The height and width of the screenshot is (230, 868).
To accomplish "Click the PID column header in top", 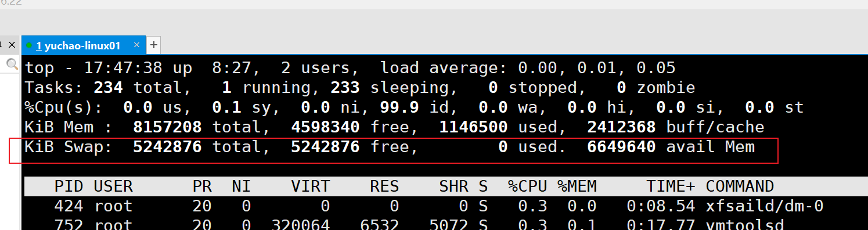I will click(69, 186).
